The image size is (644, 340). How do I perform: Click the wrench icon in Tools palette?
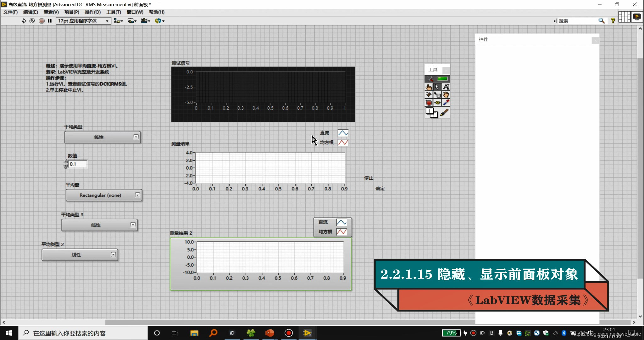point(430,79)
